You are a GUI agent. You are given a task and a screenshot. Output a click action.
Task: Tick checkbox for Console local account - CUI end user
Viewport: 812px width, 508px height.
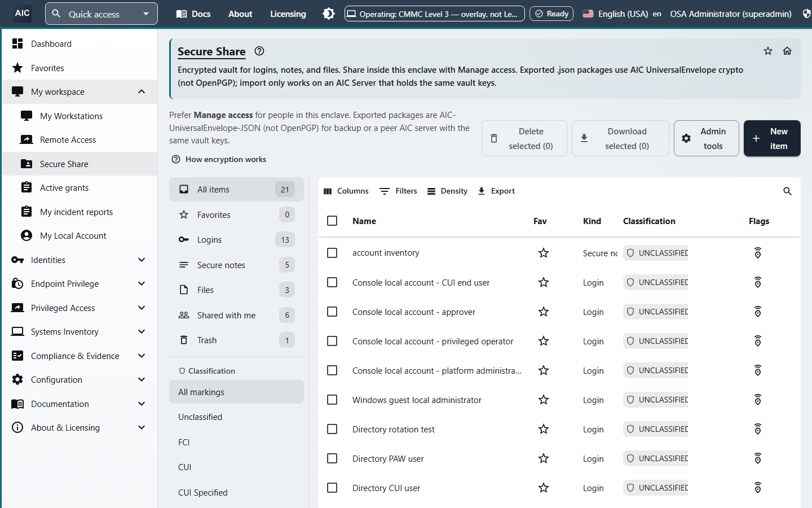click(332, 282)
